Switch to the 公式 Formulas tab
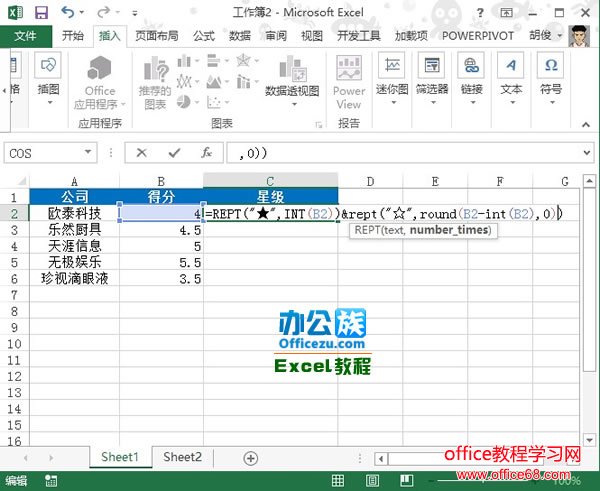Viewport: 600px width, 491px height. pyautogui.click(x=204, y=36)
